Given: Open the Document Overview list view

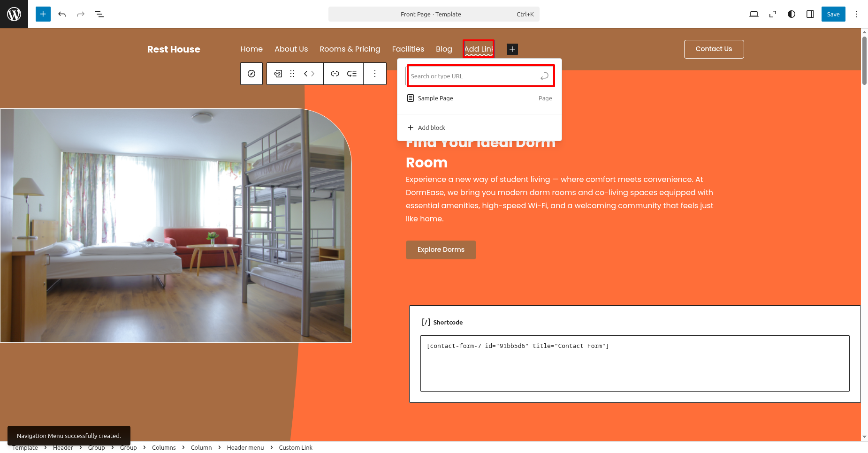Looking at the screenshot, I should (x=99, y=14).
